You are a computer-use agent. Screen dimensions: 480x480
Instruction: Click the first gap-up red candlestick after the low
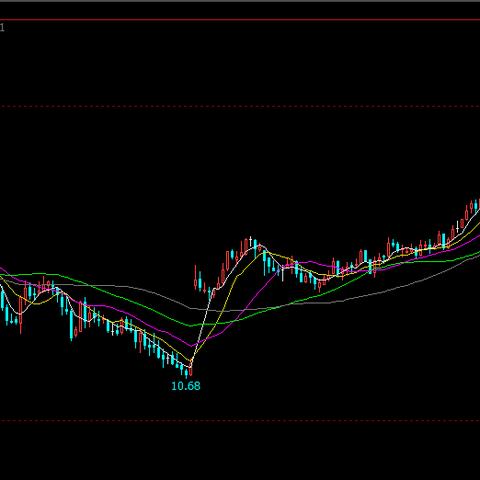(x=195, y=278)
